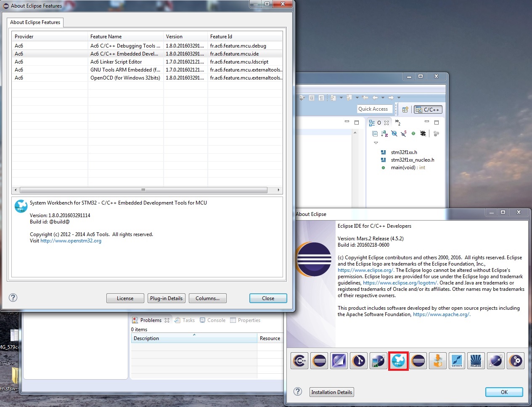Click the Eclipse CDT C++ feature icon
Viewport: 532px width, 407px height.
[x=299, y=361]
